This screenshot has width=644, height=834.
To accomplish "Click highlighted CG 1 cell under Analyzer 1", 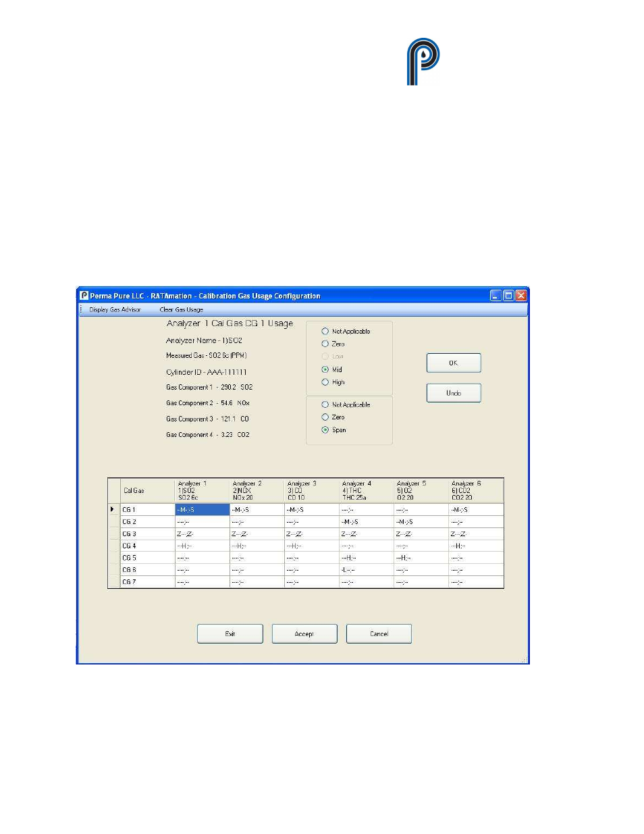I will [203, 509].
